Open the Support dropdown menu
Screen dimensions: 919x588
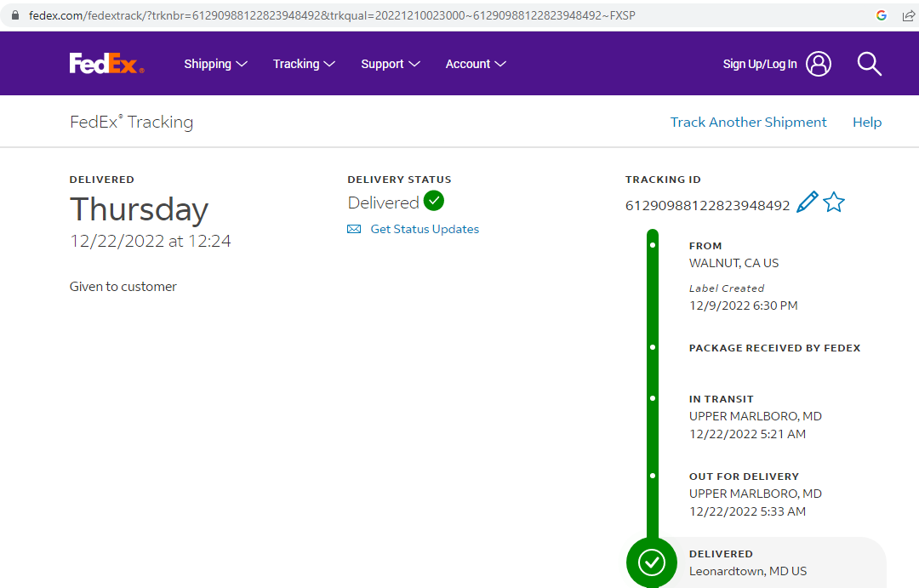[x=391, y=64]
